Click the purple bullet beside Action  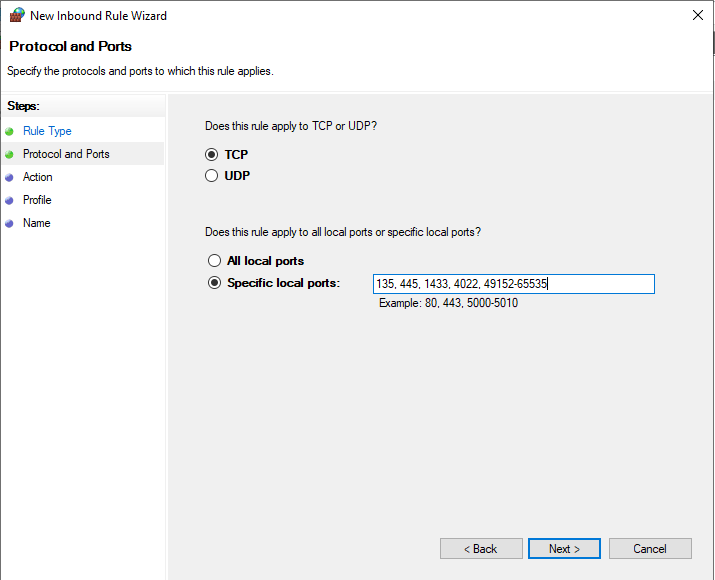point(9,178)
